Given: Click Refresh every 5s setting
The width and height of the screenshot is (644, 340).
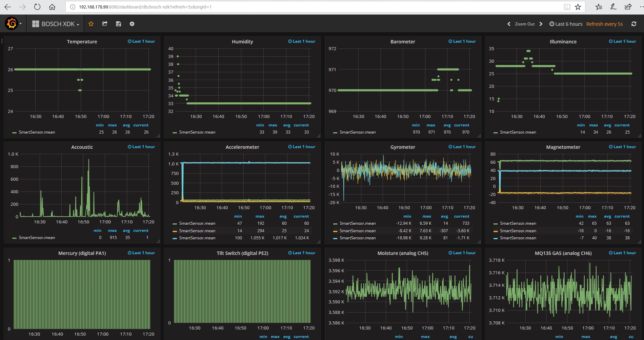Looking at the screenshot, I should point(604,24).
